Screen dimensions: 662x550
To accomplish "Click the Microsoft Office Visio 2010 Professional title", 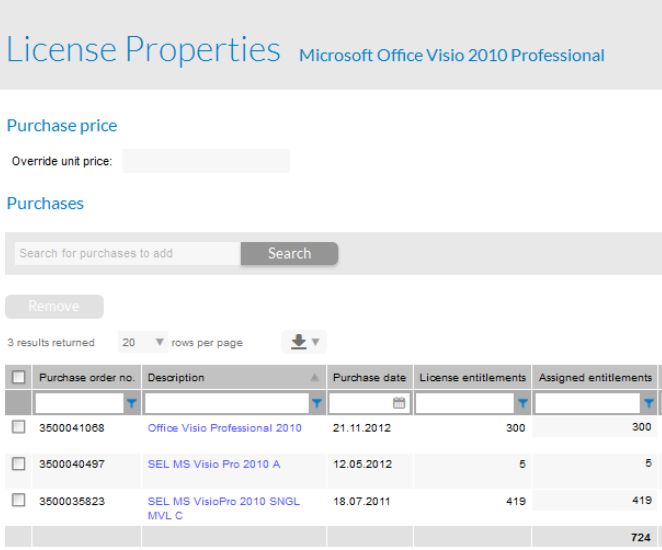I will 452,55.
